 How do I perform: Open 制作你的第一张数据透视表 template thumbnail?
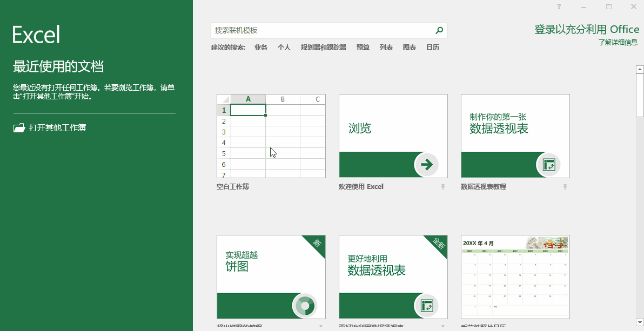tap(515, 136)
